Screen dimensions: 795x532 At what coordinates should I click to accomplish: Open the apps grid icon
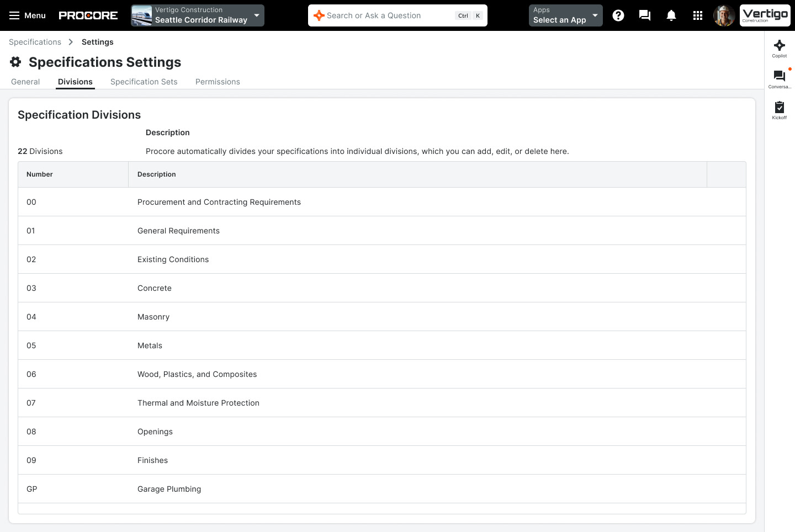[698, 15]
